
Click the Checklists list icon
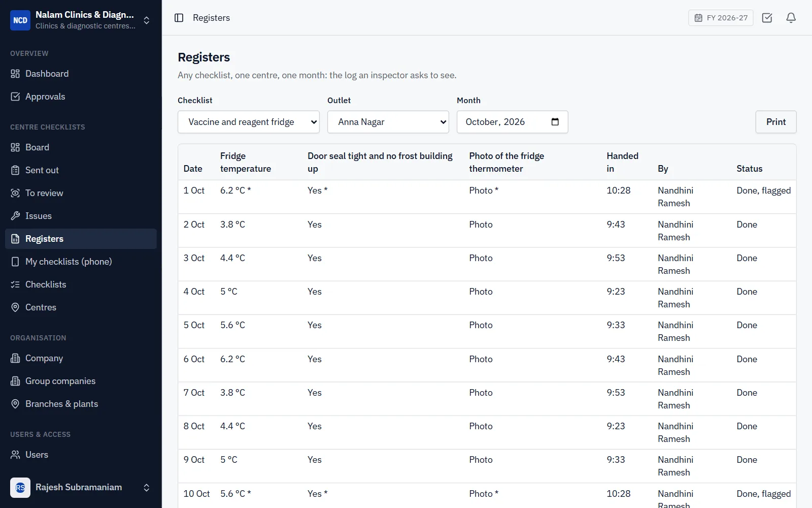15,284
